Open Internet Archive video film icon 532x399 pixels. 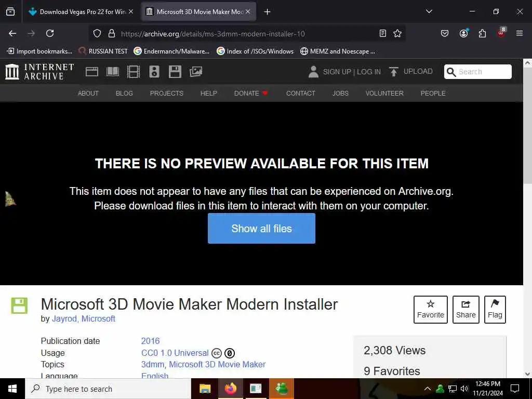(134, 72)
